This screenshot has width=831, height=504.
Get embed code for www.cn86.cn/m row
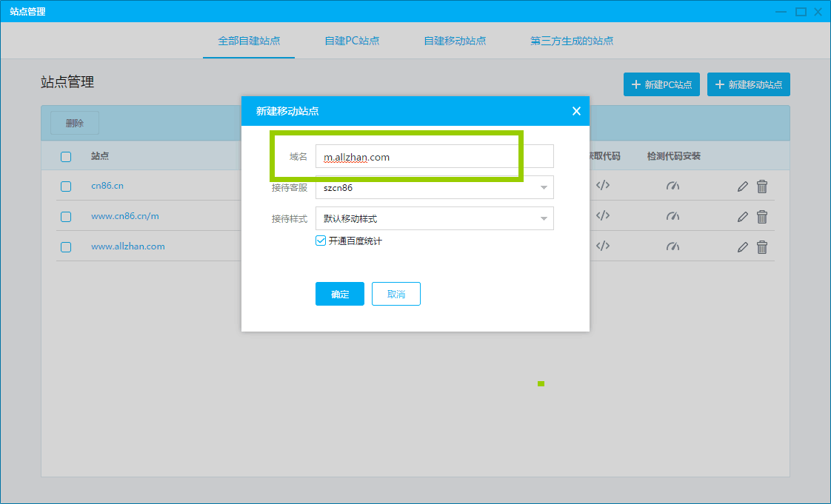pos(603,216)
